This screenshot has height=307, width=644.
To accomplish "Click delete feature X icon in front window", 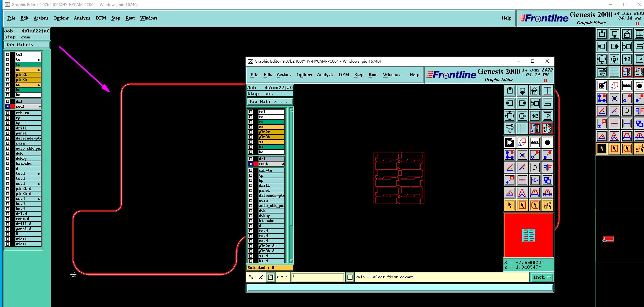I will (522, 155).
